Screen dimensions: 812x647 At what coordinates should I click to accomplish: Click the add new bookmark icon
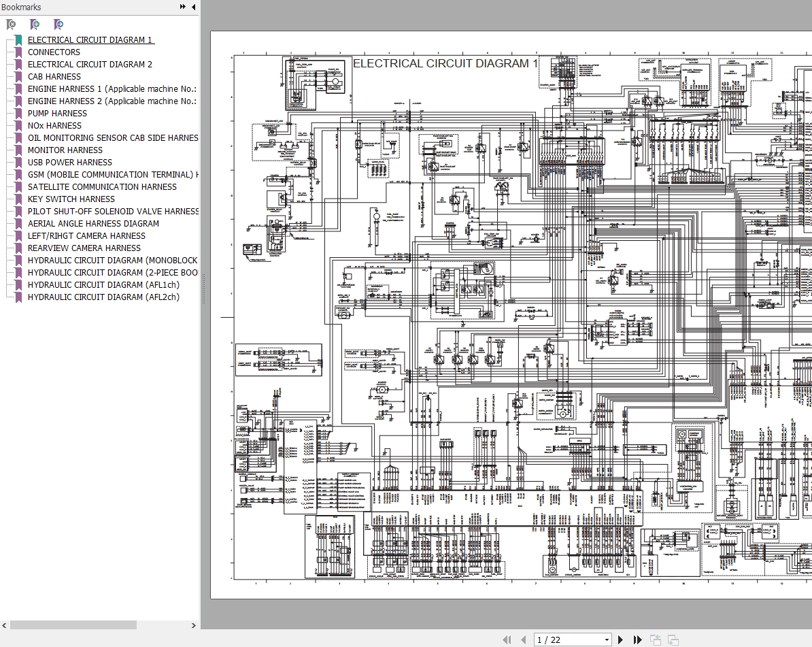(x=35, y=24)
